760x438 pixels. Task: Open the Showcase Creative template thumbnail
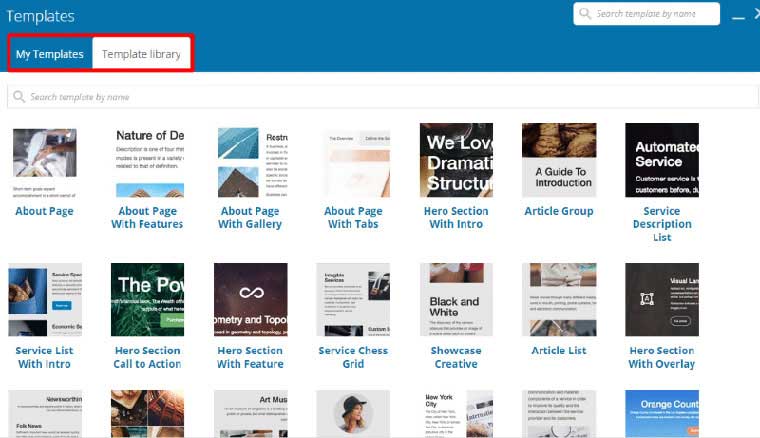pos(456,299)
